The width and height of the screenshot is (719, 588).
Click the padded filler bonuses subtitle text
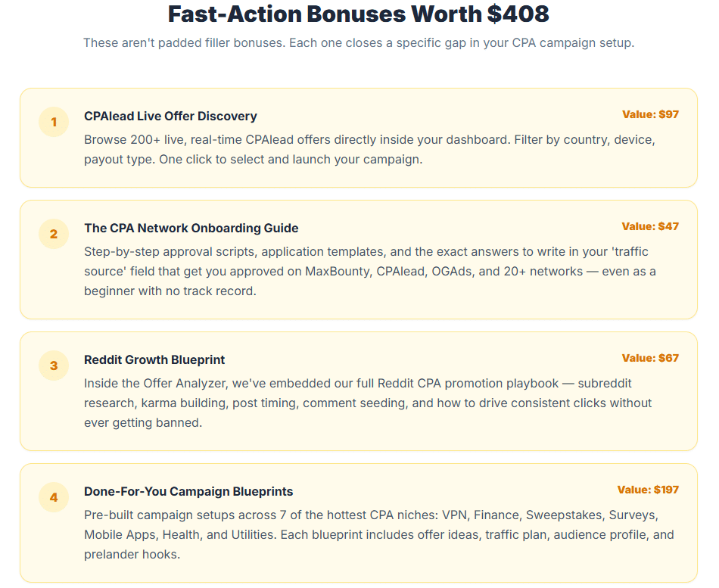pos(359,42)
